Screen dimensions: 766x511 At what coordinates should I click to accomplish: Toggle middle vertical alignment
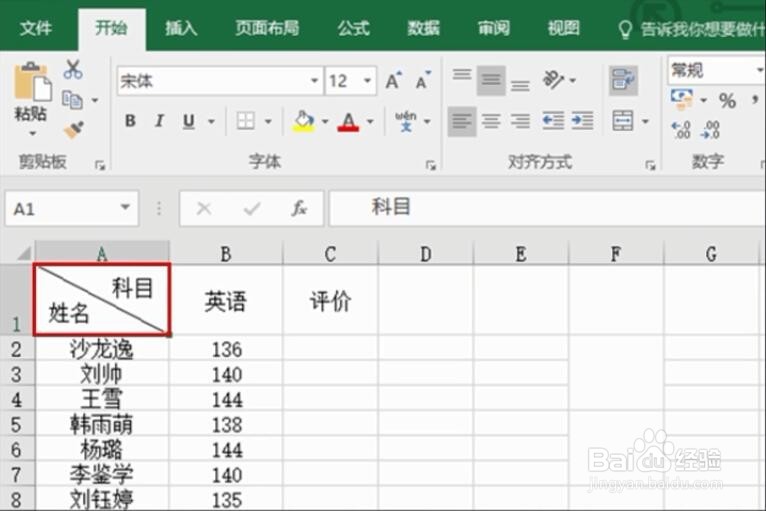pyautogui.click(x=491, y=80)
